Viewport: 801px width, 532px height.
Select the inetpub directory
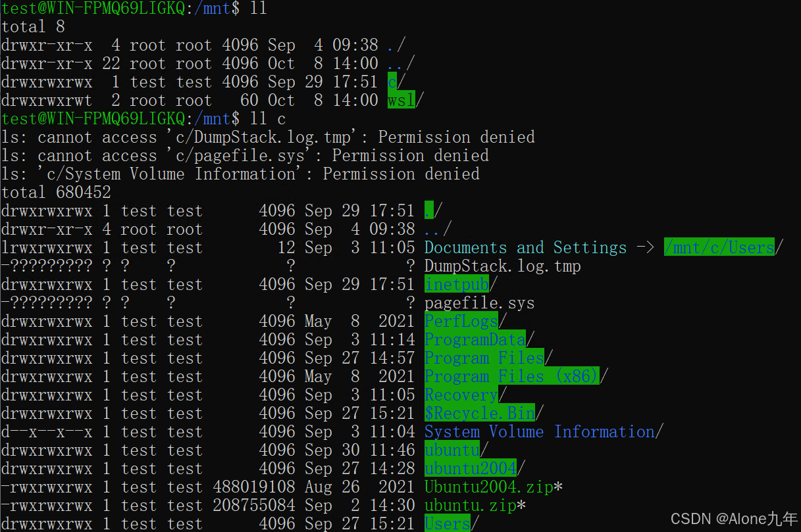coord(456,284)
